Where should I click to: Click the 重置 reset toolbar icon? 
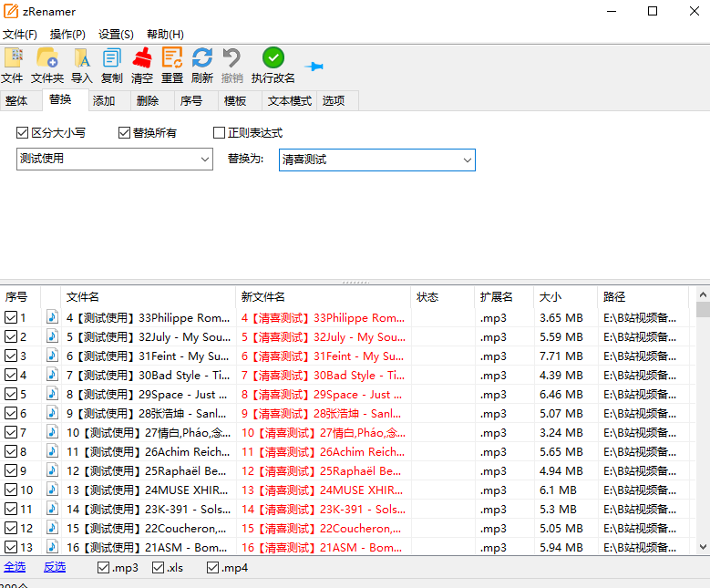(172, 59)
